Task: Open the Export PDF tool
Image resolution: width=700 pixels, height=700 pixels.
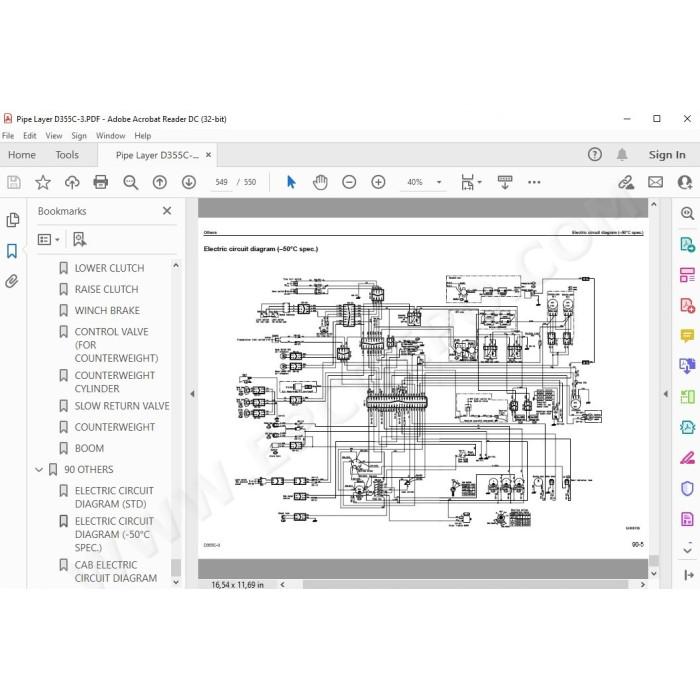Action: [687, 244]
